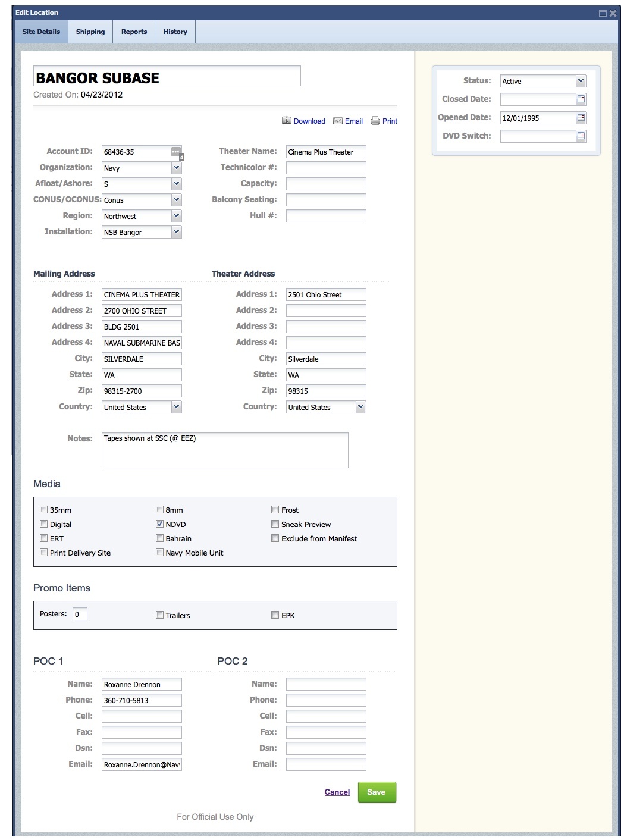The image size is (621, 840).
Task: Switch to the Shipping tab
Action: coord(90,32)
